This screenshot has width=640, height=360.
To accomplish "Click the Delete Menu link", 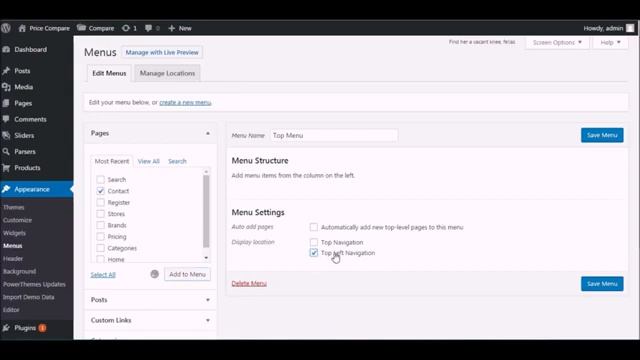I will (x=249, y=283).
